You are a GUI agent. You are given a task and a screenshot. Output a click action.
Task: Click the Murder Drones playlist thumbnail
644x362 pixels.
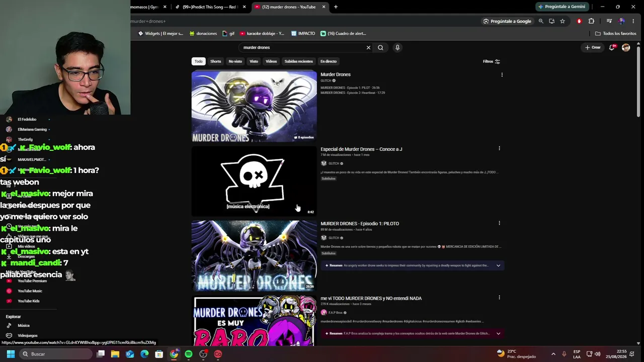(254, 106)
